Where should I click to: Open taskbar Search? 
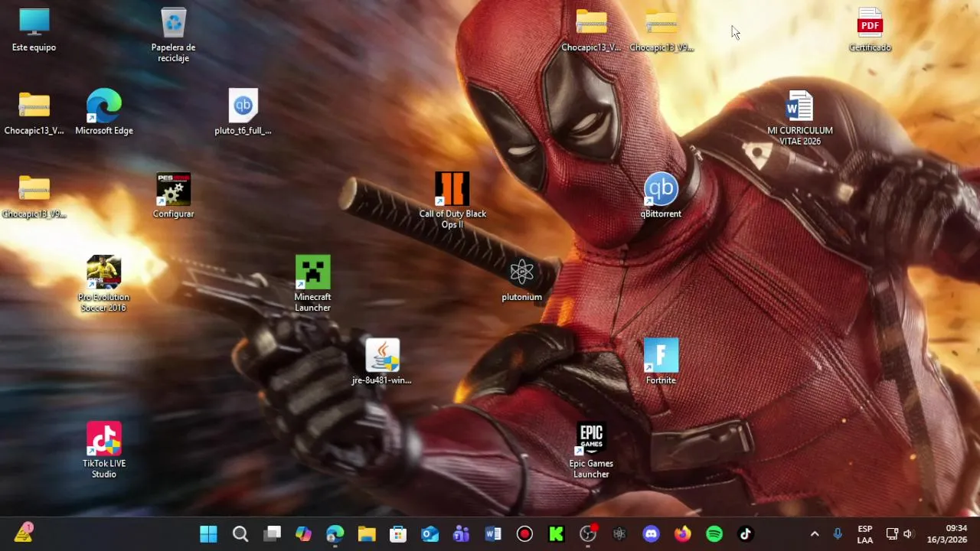pos(240,534)
